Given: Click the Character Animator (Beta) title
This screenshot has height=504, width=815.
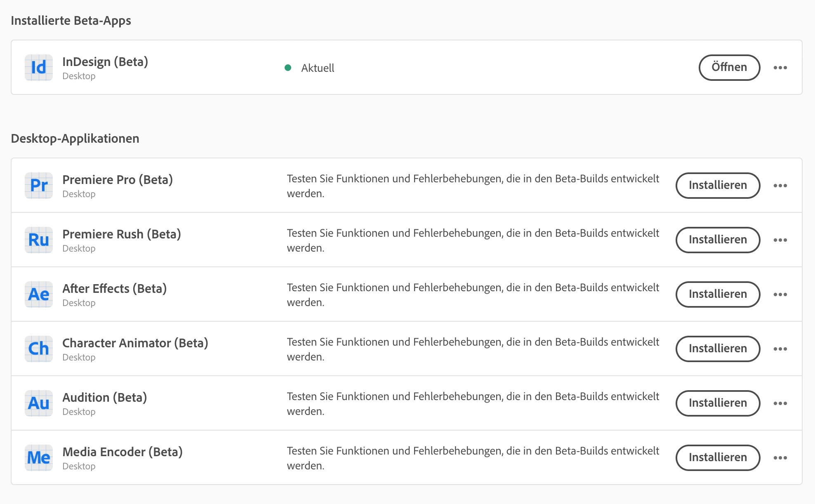Looking at the screenshot, I should tap(135, 343).
